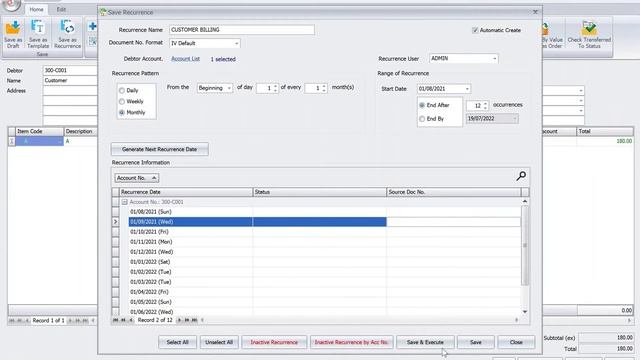Click the search magnifier in Recurrence Information

(521, 176)
